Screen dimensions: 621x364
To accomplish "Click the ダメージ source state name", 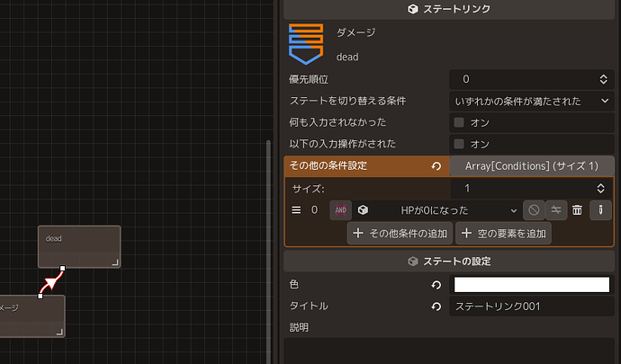I will pyautogui.click(x=356, y=32).
